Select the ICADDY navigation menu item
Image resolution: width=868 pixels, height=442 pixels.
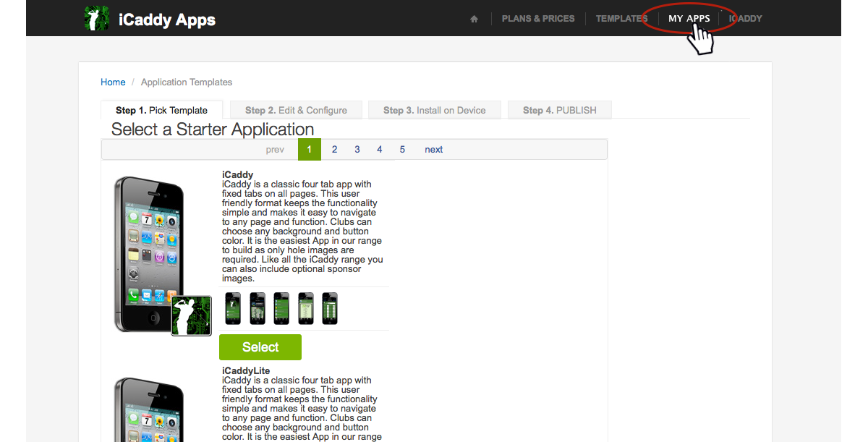pyautogui.click(x=746, y=19)
